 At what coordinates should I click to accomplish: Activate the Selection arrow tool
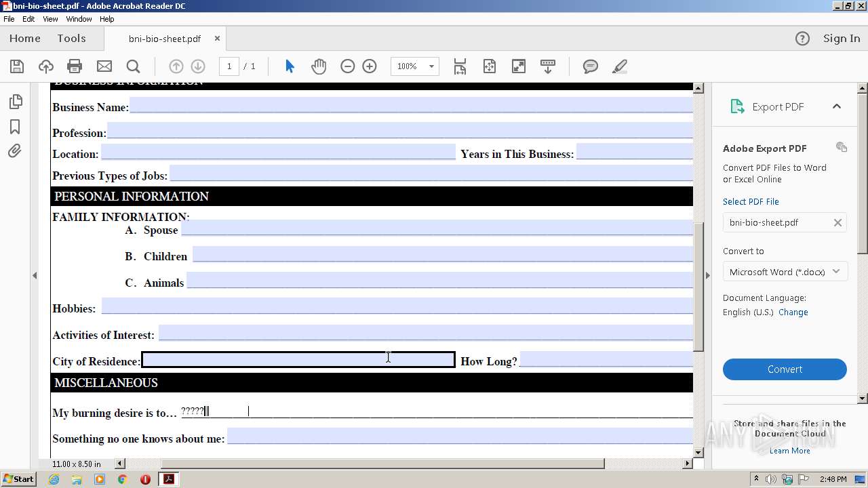point(290,66)
